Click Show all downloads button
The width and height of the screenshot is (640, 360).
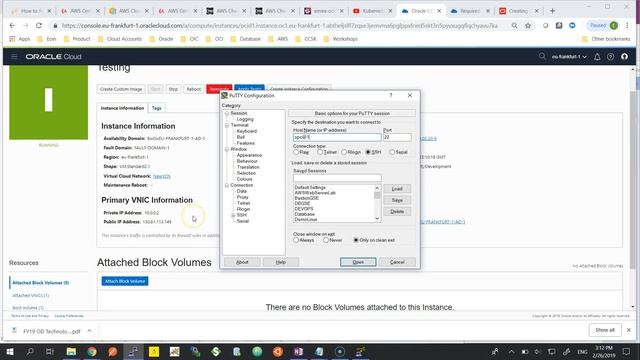[x=605, y=330]
